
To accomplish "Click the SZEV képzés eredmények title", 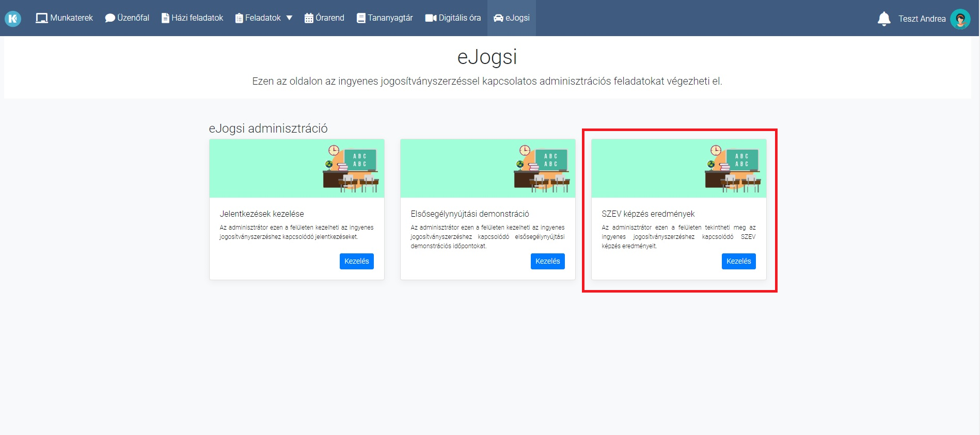I will [x=648, y=214].
